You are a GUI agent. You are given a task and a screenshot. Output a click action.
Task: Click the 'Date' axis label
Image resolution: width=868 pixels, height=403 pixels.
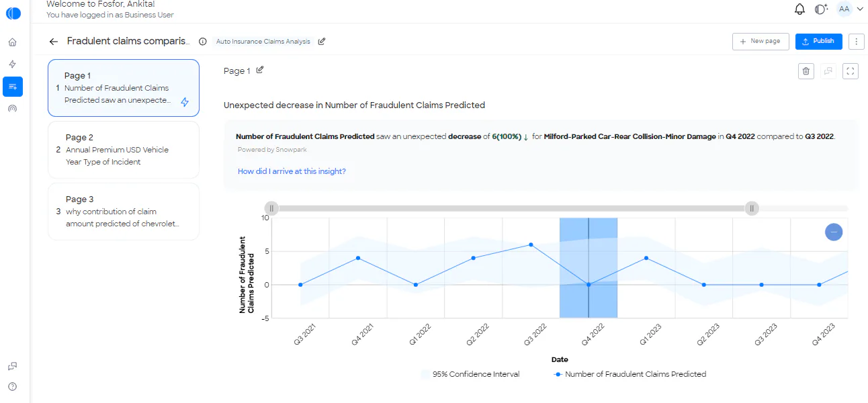click(560, 360)
